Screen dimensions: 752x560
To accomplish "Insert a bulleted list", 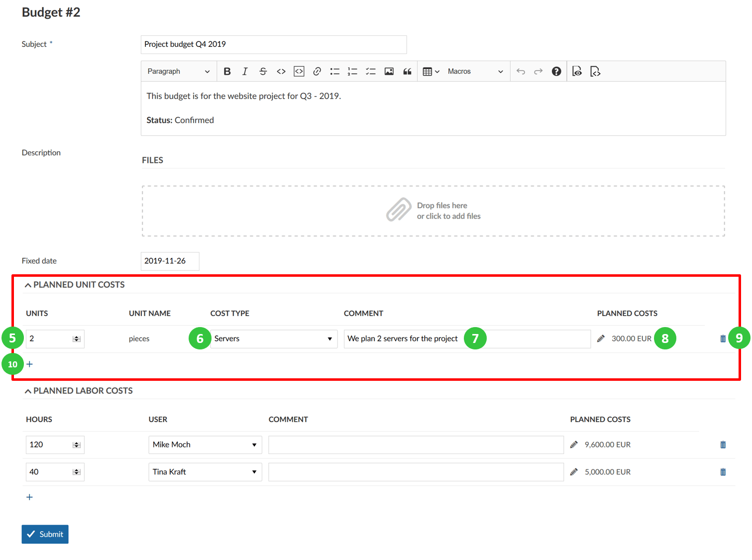I will tap(335, 72).
